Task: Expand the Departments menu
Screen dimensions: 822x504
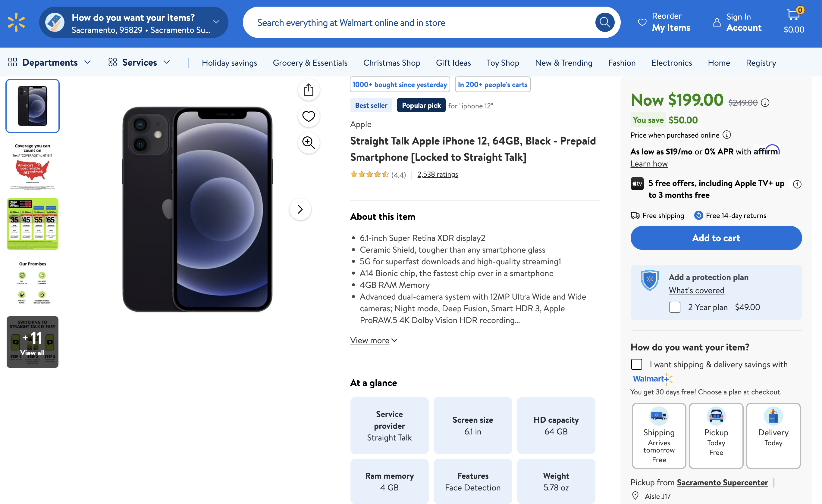Action: tap(49, 62)
